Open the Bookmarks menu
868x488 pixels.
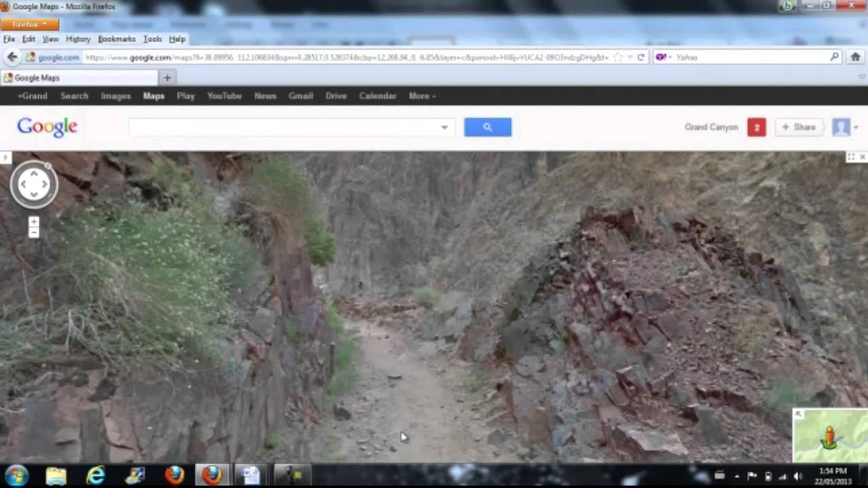tap(117, 39)
